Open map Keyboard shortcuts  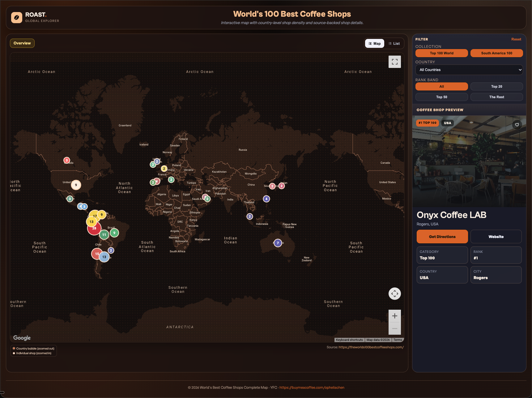(x=349, y=340)
